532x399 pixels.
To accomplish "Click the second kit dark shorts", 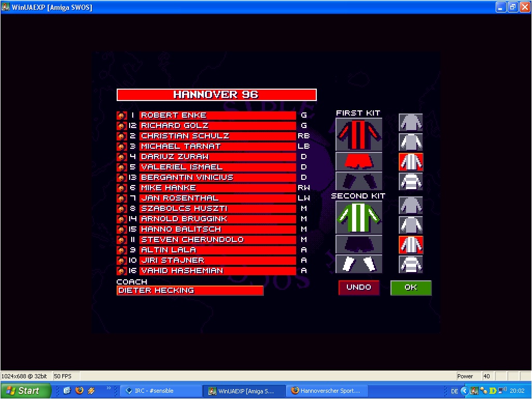I will pyautogui.click(x=359, y=244).
